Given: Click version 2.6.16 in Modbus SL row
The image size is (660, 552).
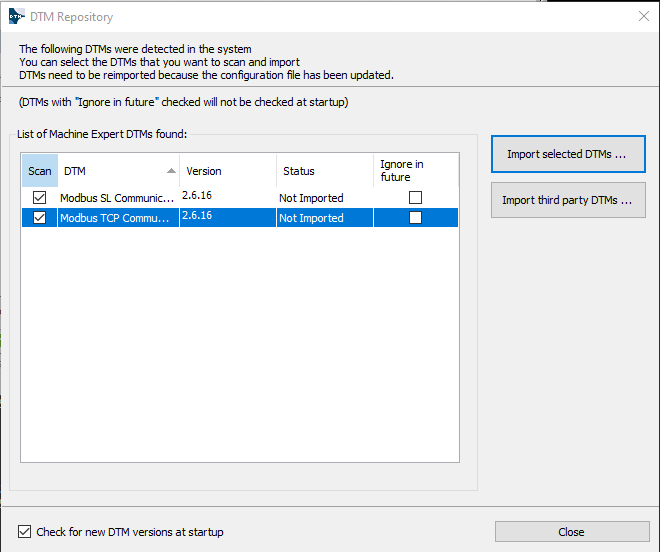Looking at the screenshot, I should coord(197,195).
